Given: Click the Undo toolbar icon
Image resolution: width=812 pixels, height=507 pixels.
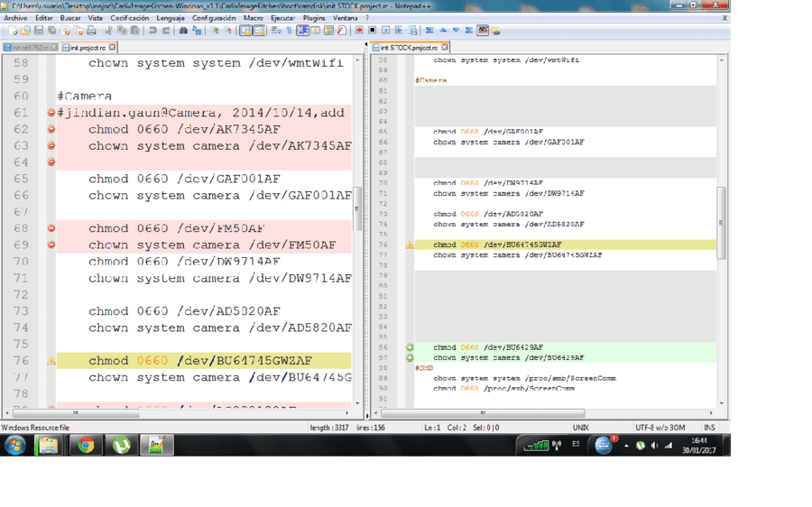Looking at the screenshot, I should coord(152,31).
